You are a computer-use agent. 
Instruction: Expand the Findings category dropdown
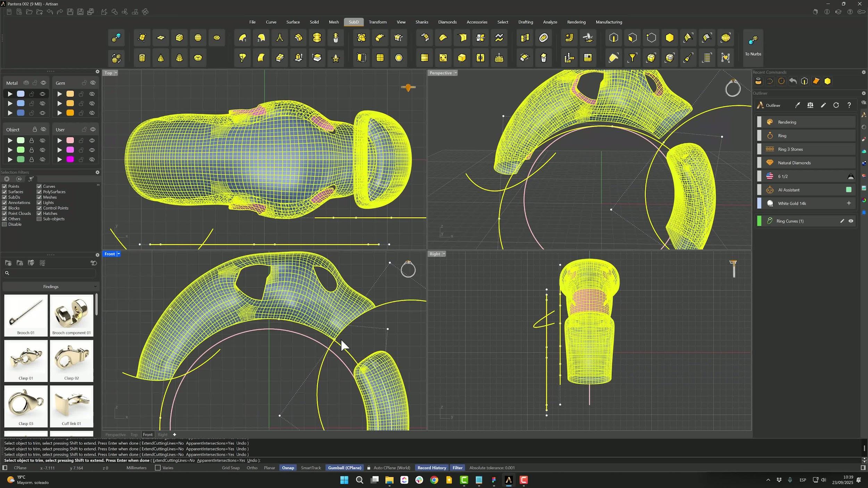[x=51, y=287]
